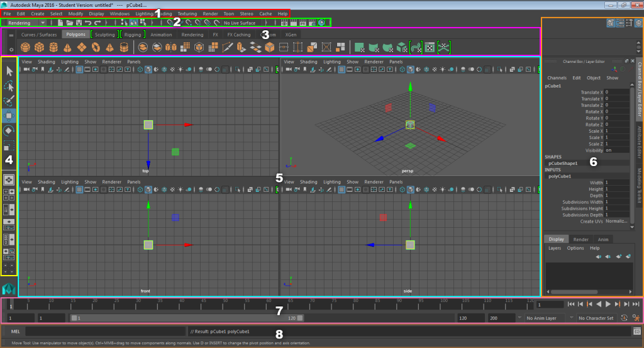Expand pCubeShape1 under SHAPES
The height and width of the screenshot is (348, 644).
(x=563, y=163)
